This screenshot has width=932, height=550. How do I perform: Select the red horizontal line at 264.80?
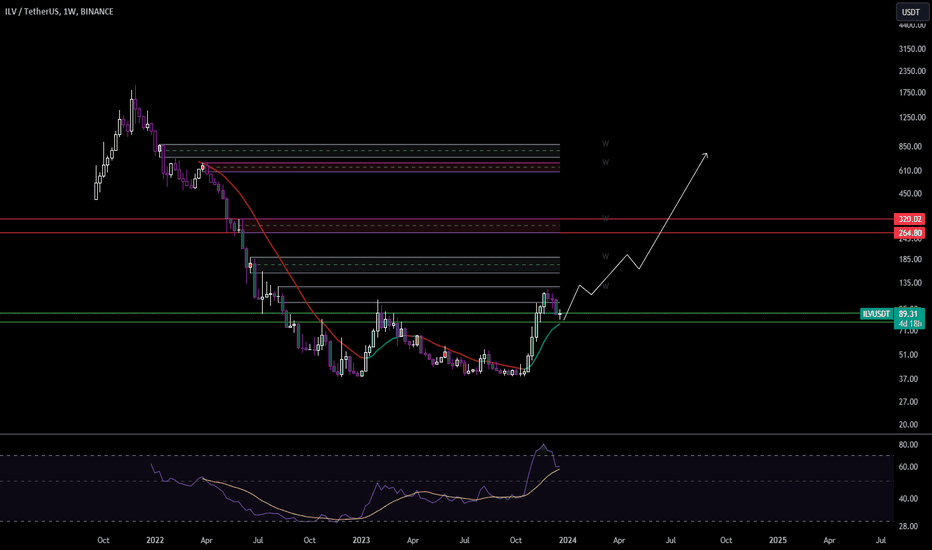click(446, 233)
